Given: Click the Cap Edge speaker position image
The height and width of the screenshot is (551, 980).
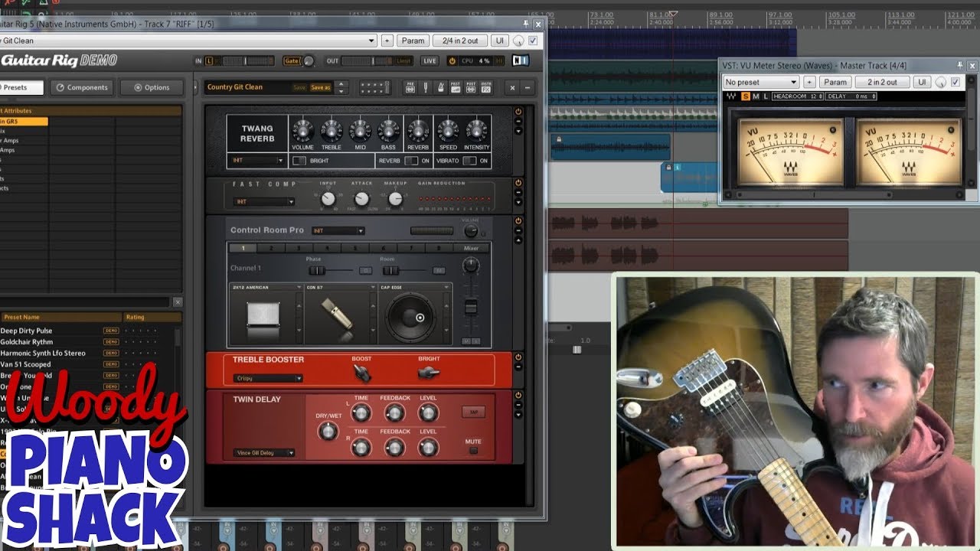Looking at the screenshot, I should [x=412, y=317].
